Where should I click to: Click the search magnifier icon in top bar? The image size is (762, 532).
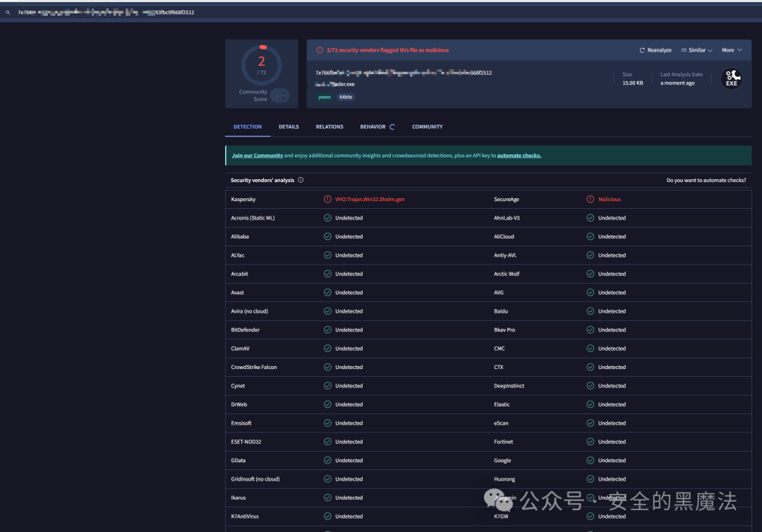tap(8, 13)
